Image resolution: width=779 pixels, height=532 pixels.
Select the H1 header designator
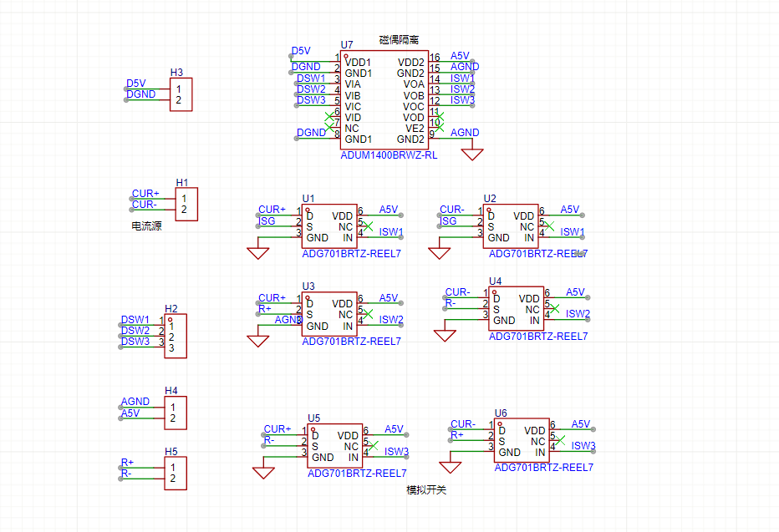[182, 183]
